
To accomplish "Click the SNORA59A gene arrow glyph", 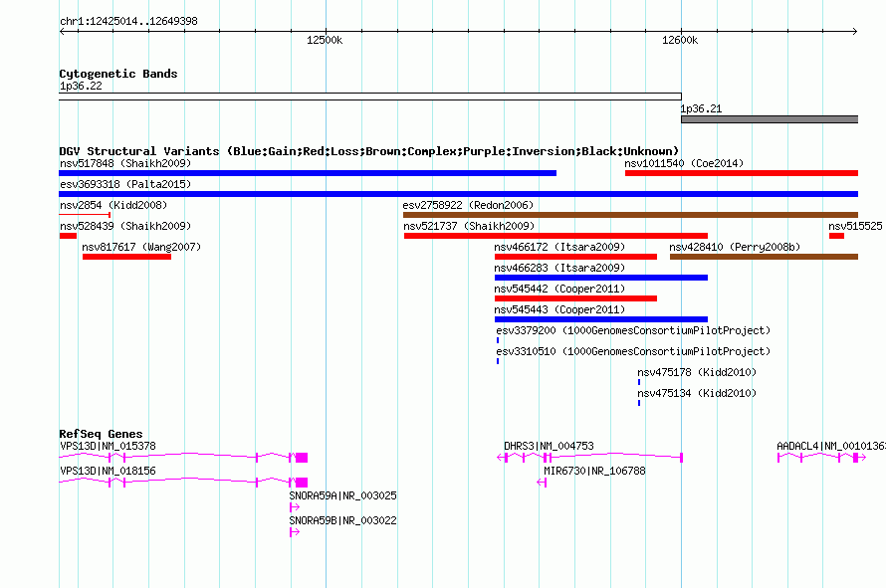I will (295, 507).
